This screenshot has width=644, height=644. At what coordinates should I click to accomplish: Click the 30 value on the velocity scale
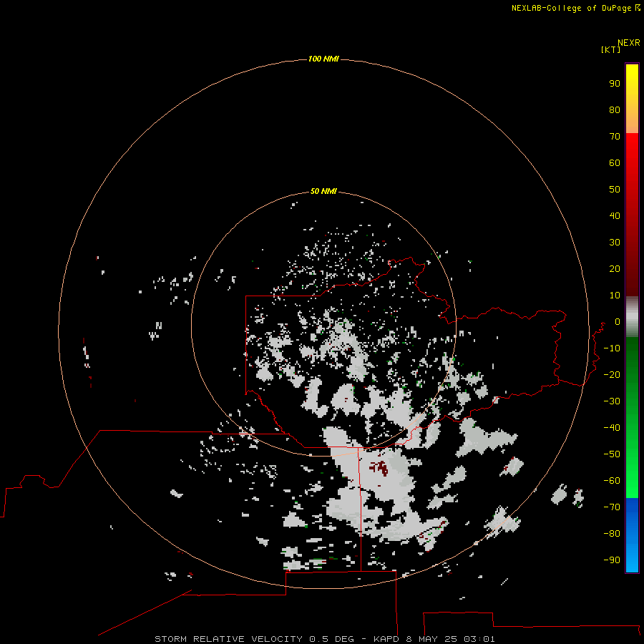[615, 243]
